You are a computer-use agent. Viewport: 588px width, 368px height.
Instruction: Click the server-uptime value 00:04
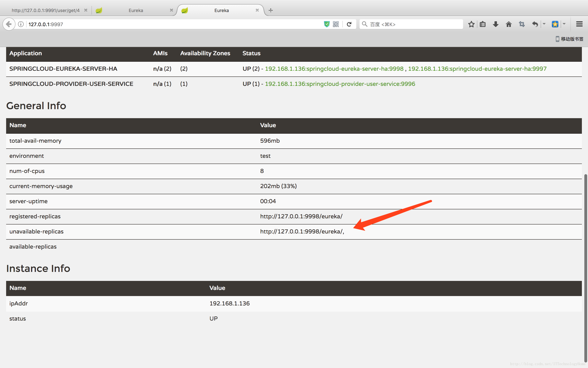tap(268, 201)
